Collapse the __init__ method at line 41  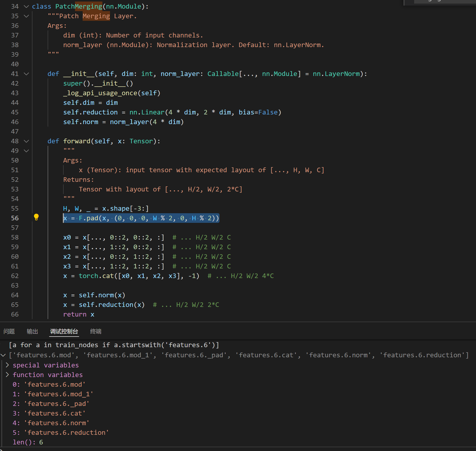tap(26, 74)
